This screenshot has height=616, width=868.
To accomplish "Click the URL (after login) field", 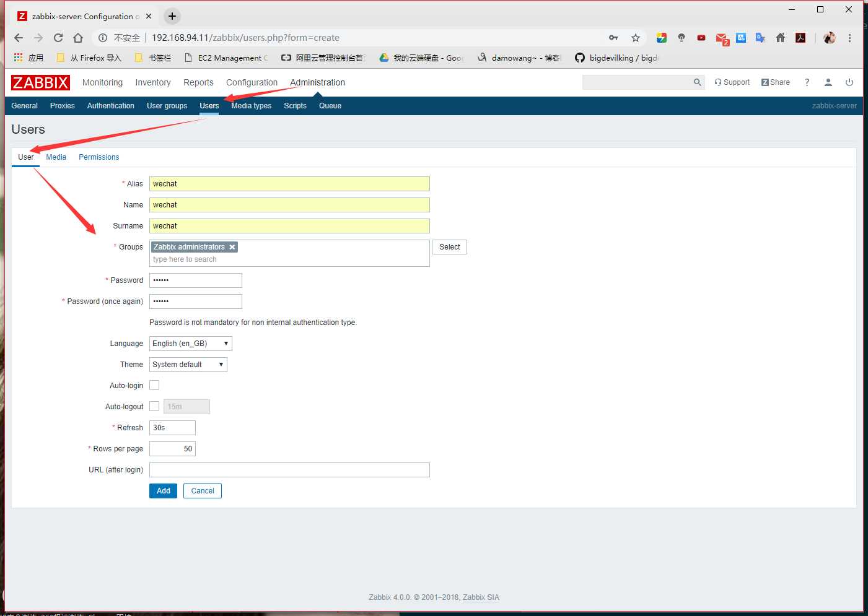I will 289,470.
